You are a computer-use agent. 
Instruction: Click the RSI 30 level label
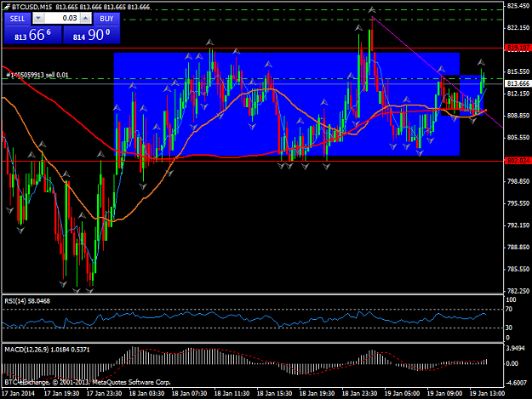tap(509, 328)
